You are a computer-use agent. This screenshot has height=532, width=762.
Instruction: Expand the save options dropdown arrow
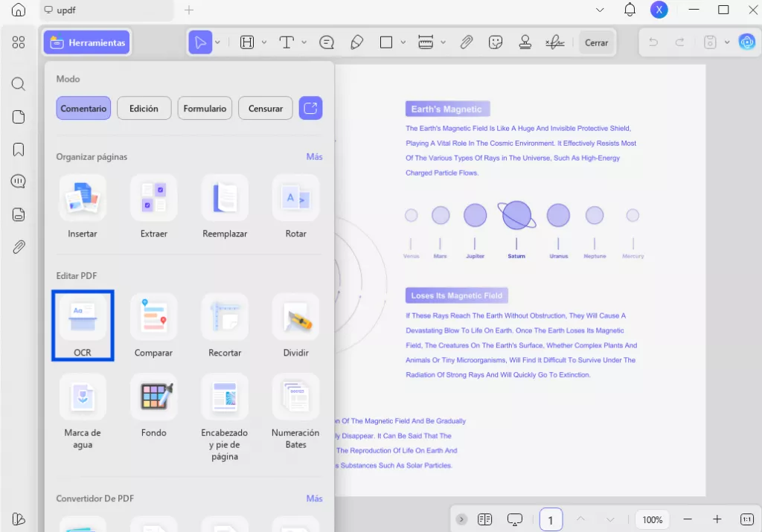(727, 42)
